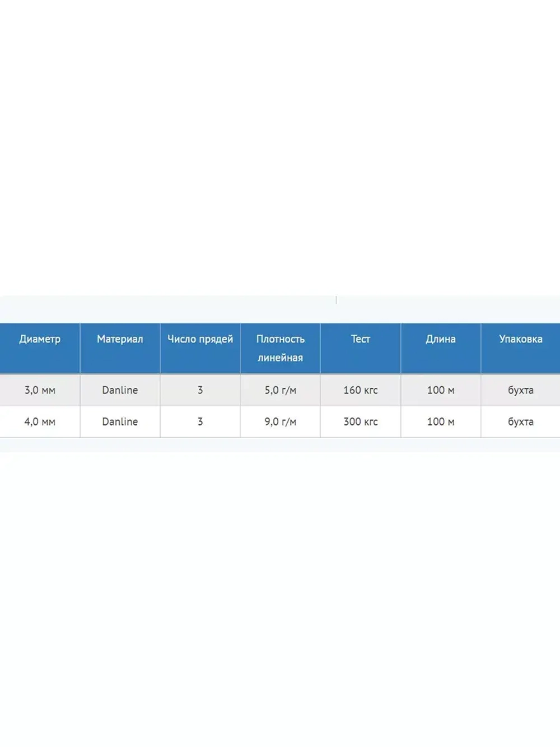The height and width of the screenshot is (747, 560).
Task: Click the Число прядей column header
Action: click(200, 348)
